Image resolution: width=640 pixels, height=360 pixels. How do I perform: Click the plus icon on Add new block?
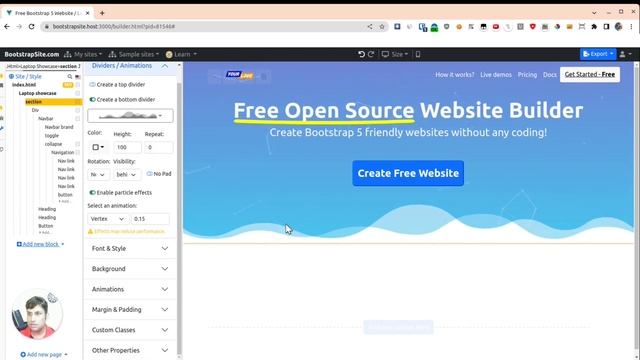pos(19,244)
